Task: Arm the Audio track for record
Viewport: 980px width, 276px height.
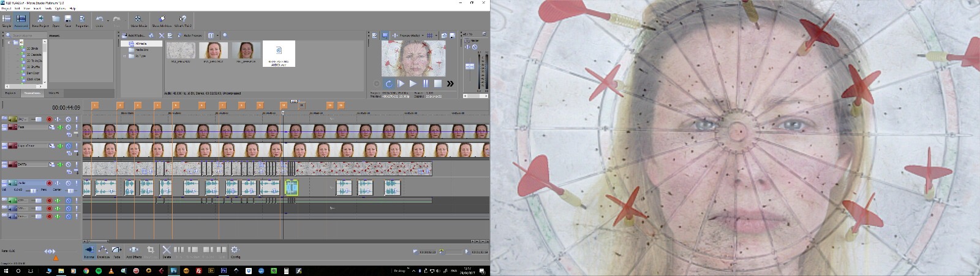Action: tap(50, 183)
